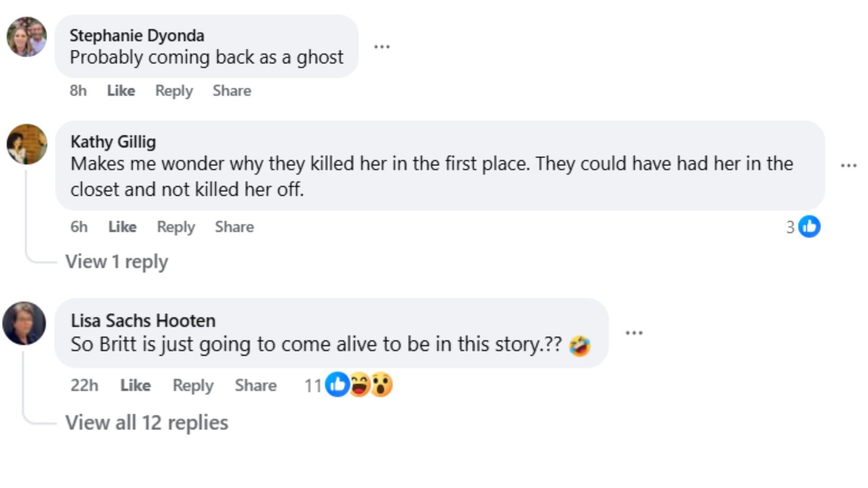
Task: Open options menu for Kathy Gillig's comment
Action: coord(849,165)
